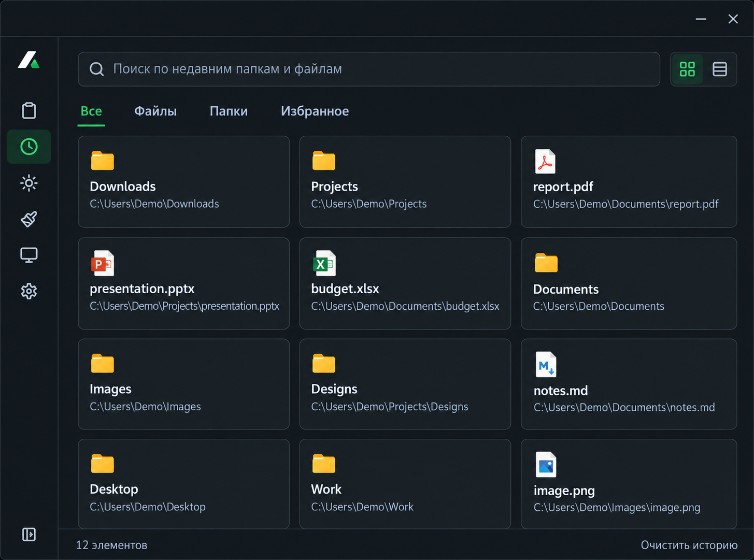Click the budget.xlsx Excel icon
Image resolution: width=754 pixels, height=560 pixels.
coord(324,263)
